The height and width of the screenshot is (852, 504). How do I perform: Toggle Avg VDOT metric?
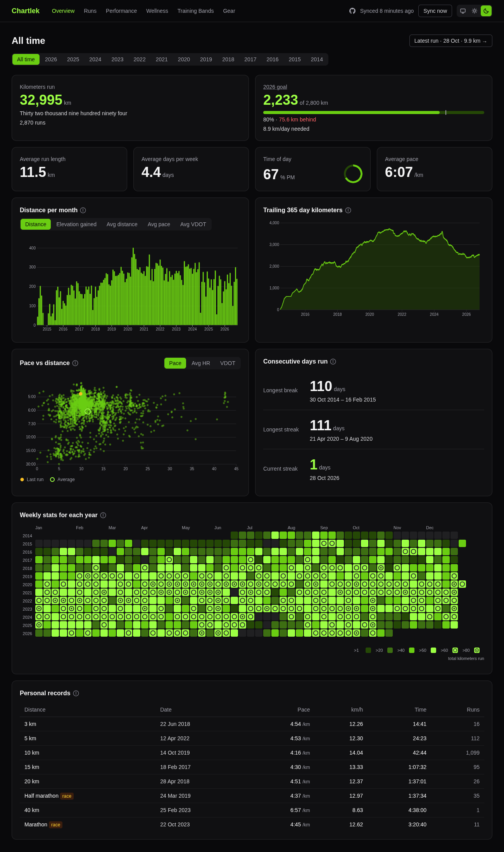click(x=193, y=224)
